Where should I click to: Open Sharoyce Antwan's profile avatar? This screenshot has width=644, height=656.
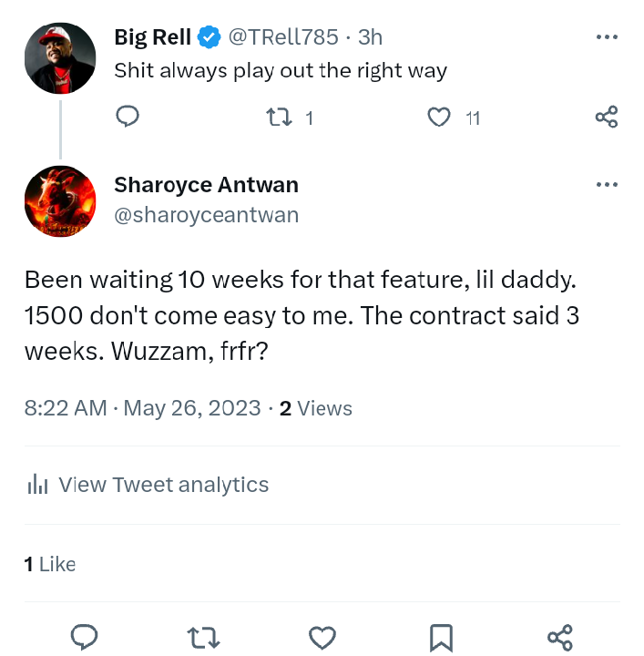(59, 200)
